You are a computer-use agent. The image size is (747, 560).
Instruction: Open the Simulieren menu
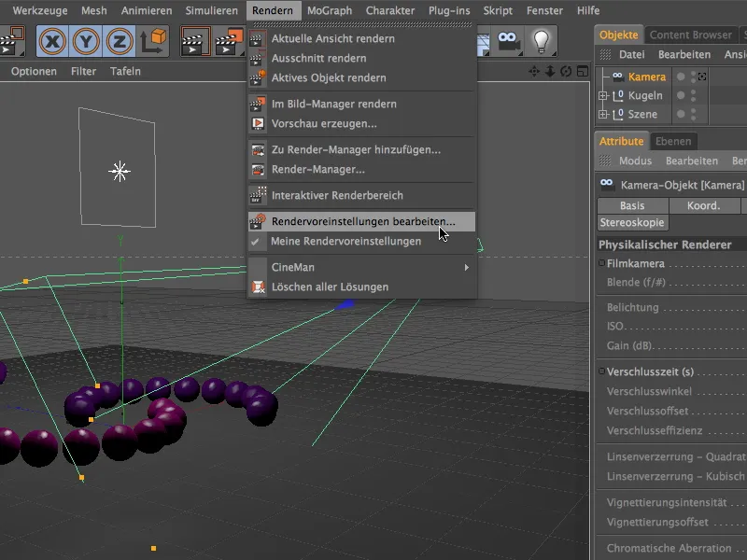[x=212, y=10]
